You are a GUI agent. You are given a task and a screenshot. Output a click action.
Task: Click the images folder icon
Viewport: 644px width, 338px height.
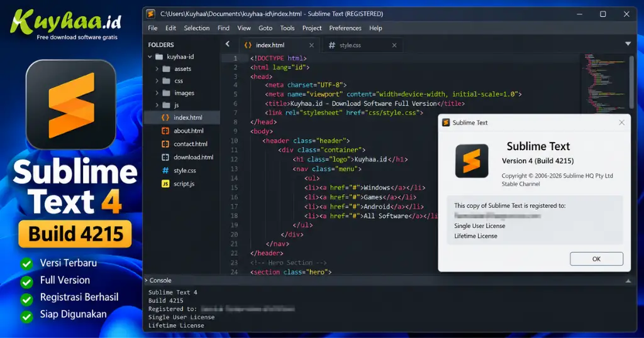[166, 93]
